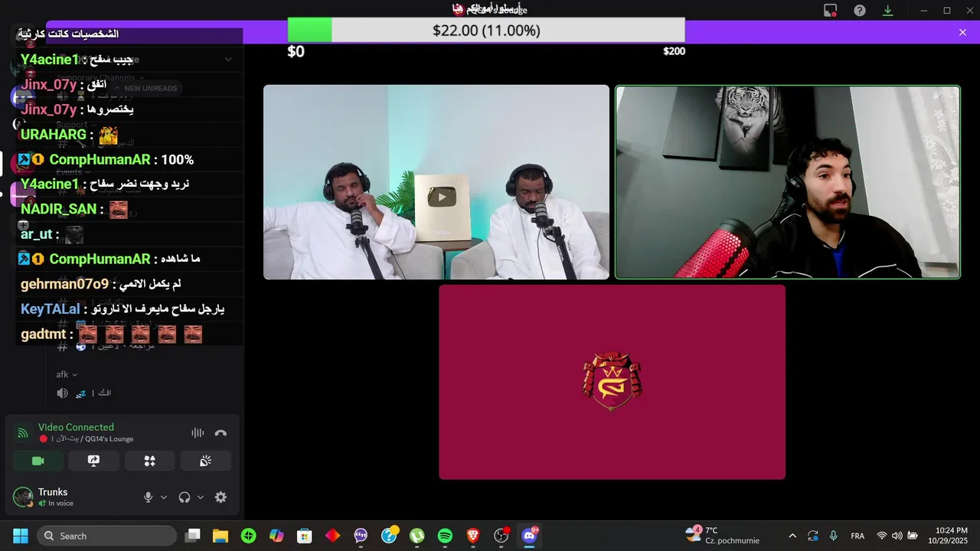The width and height of the screenshot is (980, 551).
Task: Open Brave browser from the taskbar
Action: coord(473,536)
